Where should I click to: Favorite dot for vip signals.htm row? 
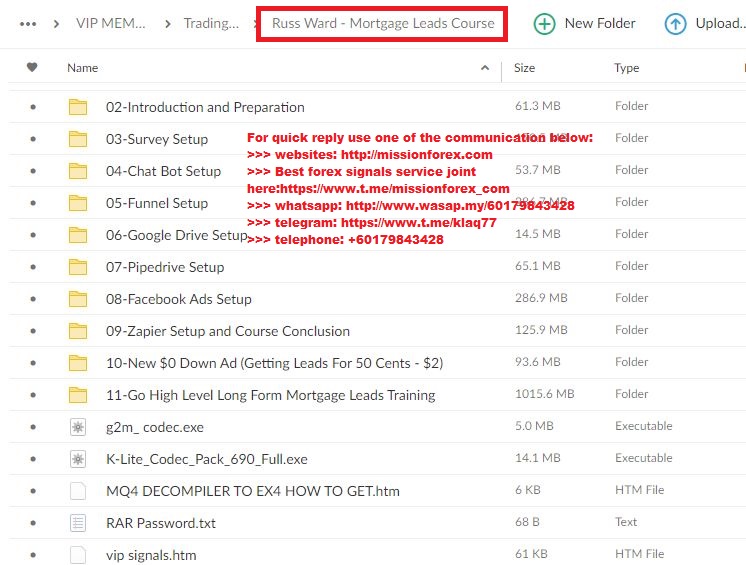pos(33,555)
